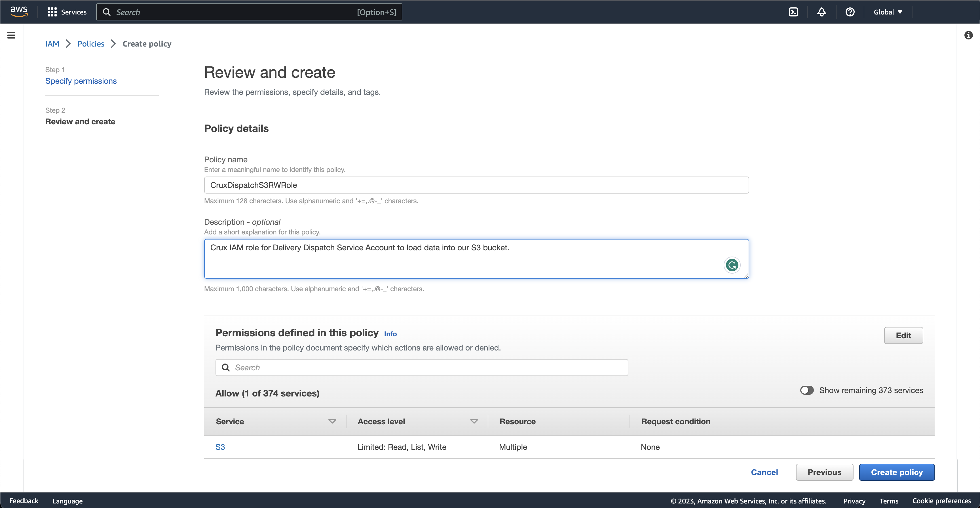The image size is (980, 508).
Task: Click 'None' in Request condition column
Action: 650,447
